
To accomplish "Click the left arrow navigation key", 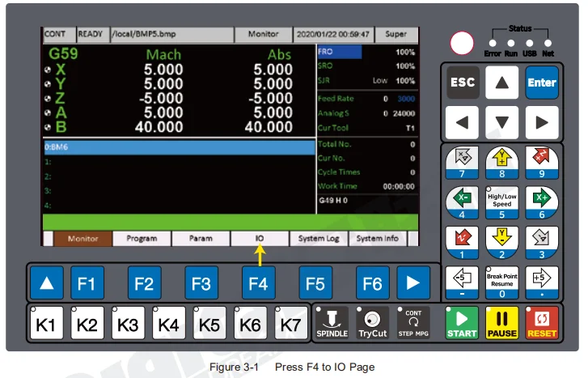I will pyautogui.click(x=462, y=122).
